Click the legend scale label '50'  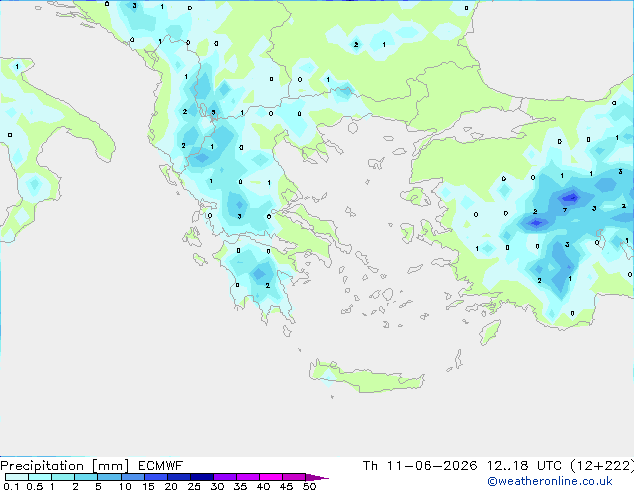pyautogui.click(x=310, y=486)
